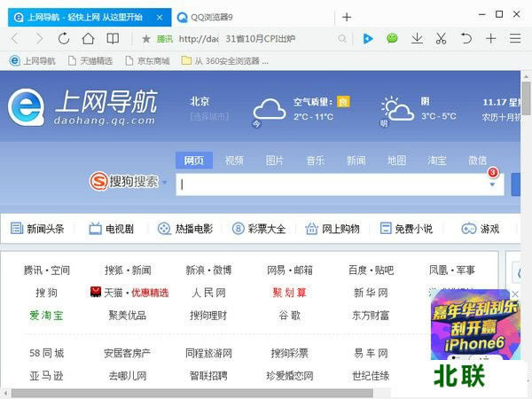Image resolution: width=532 pixels, height=399 pixels.
Task: Click the red notification badge with 3
Action: (493, 172)
